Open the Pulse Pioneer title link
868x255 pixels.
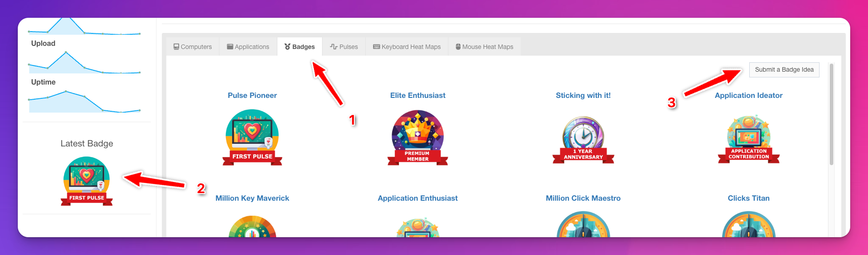pos(252,95)
